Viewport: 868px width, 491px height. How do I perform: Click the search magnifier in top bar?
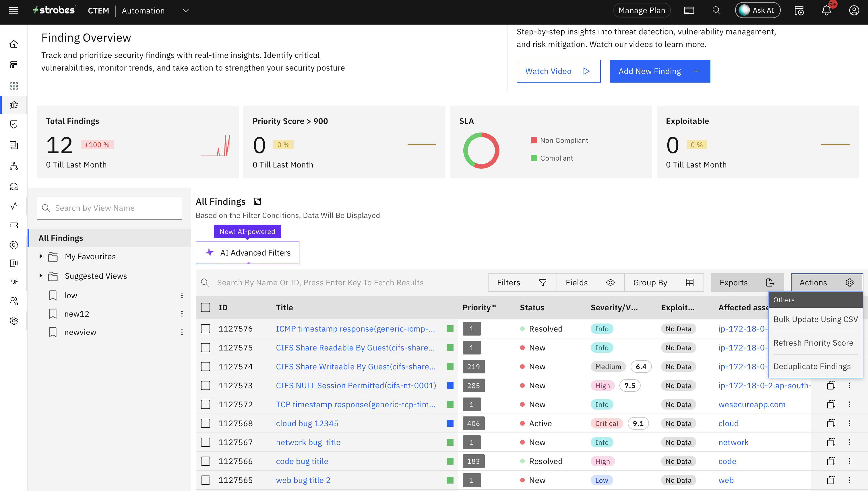[716, 10]
